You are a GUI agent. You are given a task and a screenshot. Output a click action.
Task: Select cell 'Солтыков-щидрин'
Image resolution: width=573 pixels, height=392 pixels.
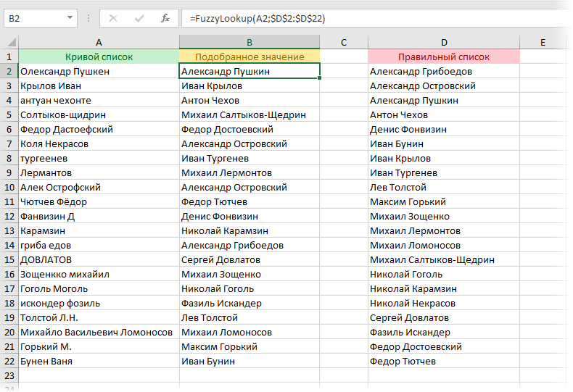click(x=99, y=115)
